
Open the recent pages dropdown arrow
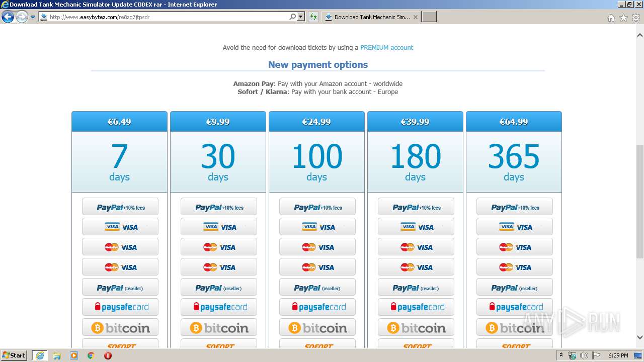(x=33, y=17)
